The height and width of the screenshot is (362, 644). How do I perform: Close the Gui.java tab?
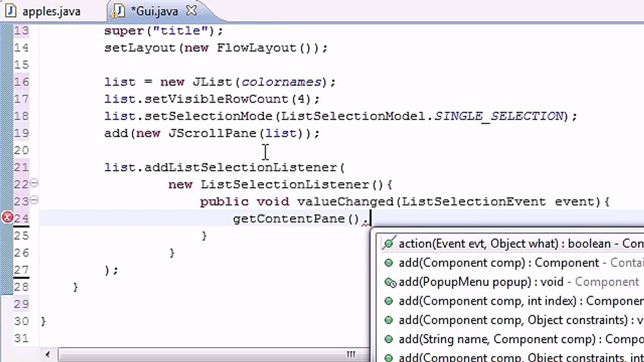click(191, 11)
